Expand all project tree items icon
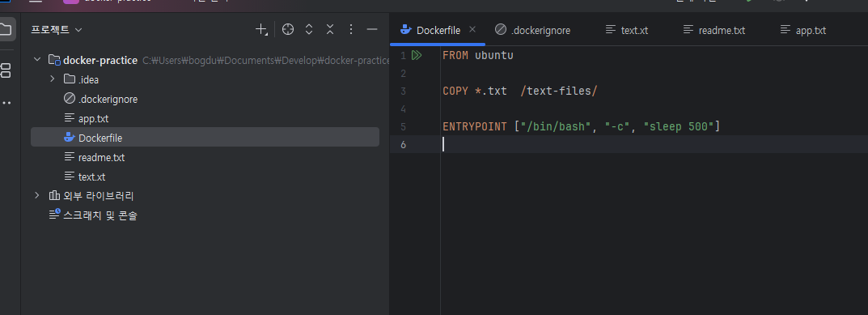Viewport: 868px width, 315px height. (309, 29)
